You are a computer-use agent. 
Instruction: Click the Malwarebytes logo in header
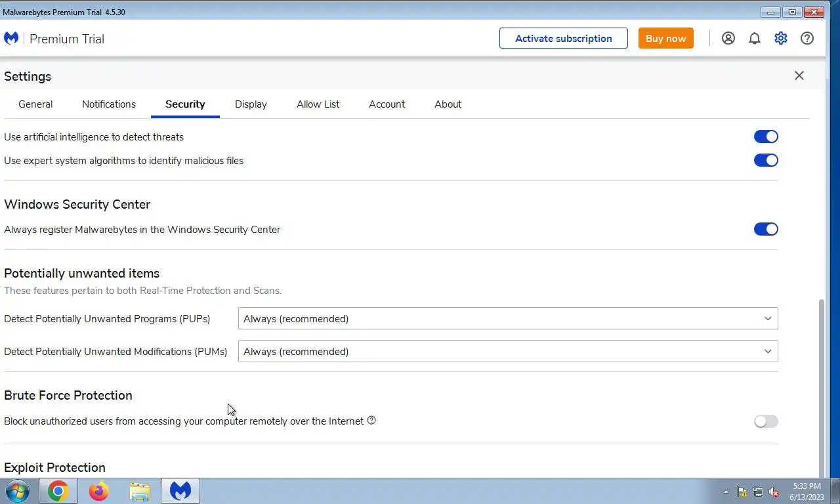coord(11,38)
